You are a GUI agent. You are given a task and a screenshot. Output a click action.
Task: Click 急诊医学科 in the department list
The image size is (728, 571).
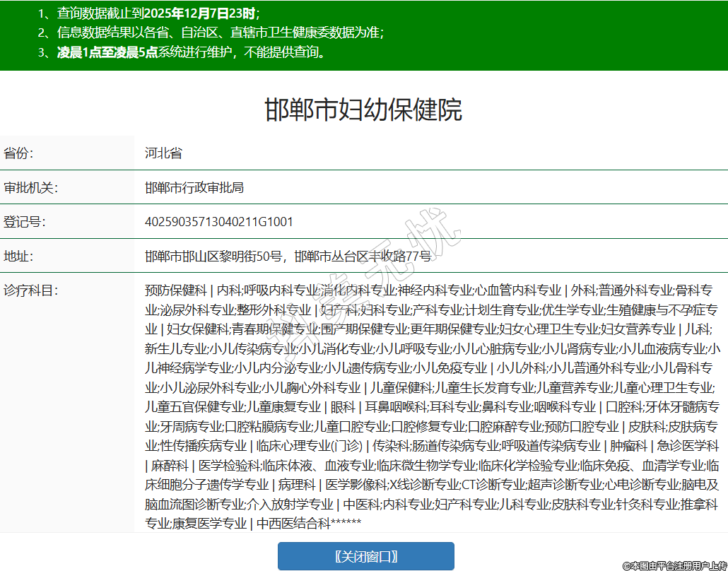tap(688, 446)
